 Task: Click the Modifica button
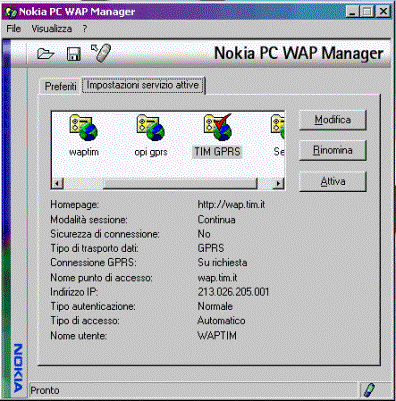click(333, 120)
